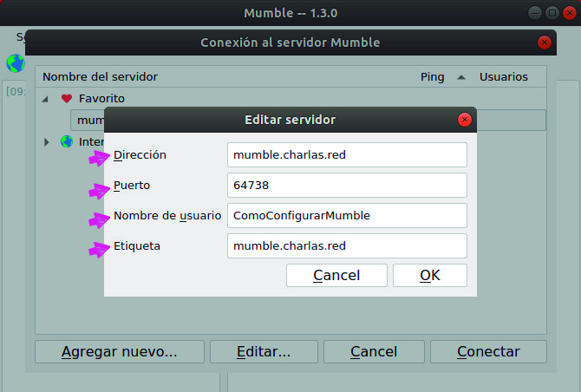Image resolution: width=581 pixels, height=392 pixels.
Task: Click Agregar nuevo... button
Action: [x=120, y=351]
